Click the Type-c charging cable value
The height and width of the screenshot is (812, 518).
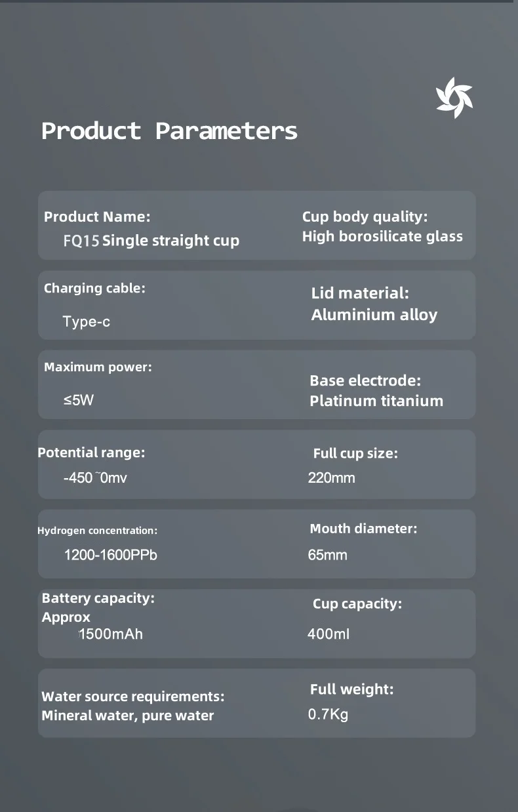point(87,322)
